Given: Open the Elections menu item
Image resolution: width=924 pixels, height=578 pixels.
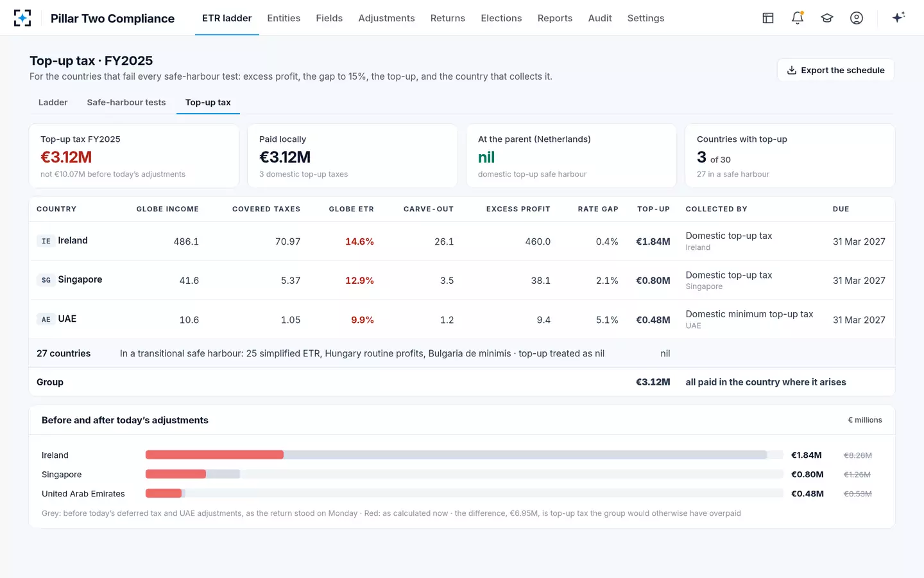Looking at the screenshot, I should pyautogui.click(x=501, y=18).
